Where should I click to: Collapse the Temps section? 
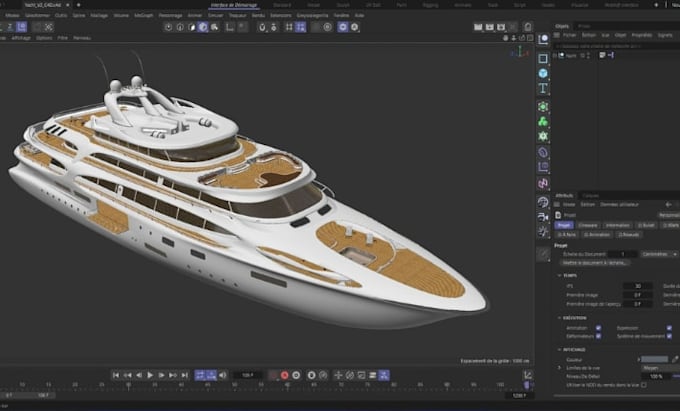coord(559,275)
